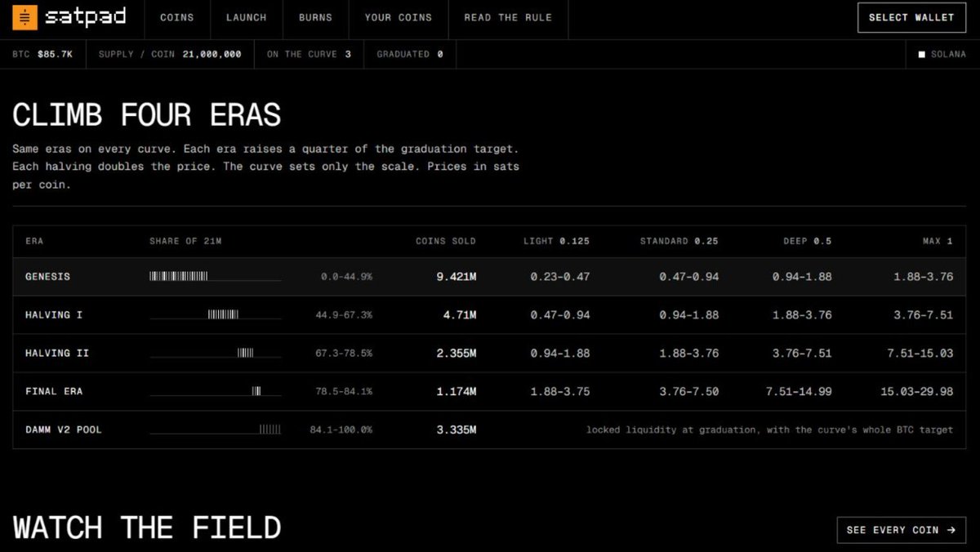Click the HALVING II share progress bar

tap(216, 353)
